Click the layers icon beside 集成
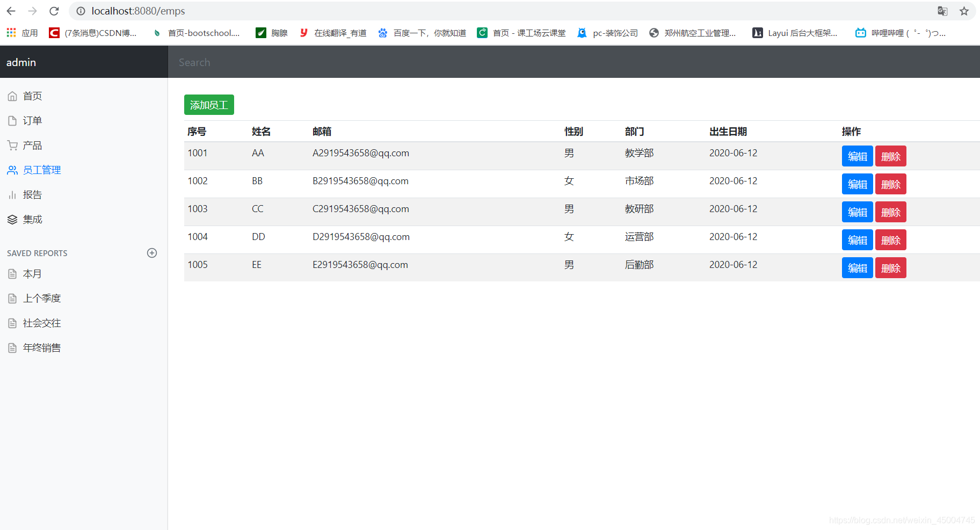 click(12, 219)
